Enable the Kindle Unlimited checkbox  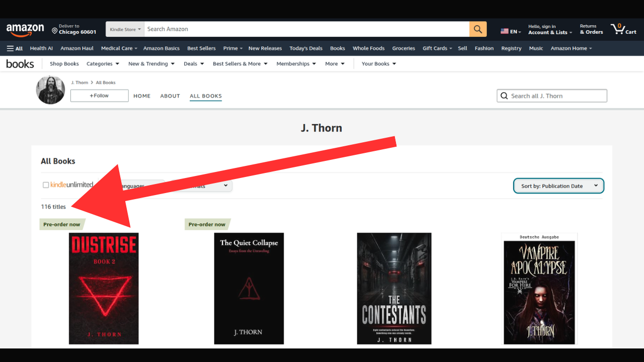point(46,185)
